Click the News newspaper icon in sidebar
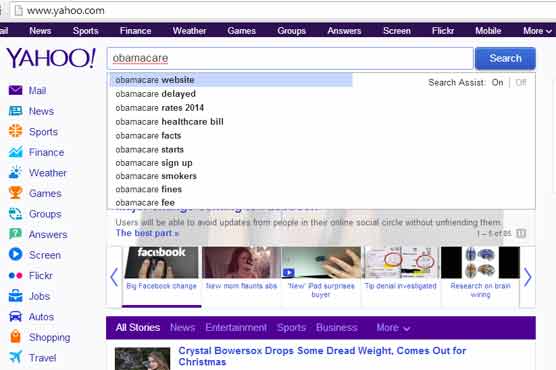This screenshot has height=370, width=556. pos(15,111)
